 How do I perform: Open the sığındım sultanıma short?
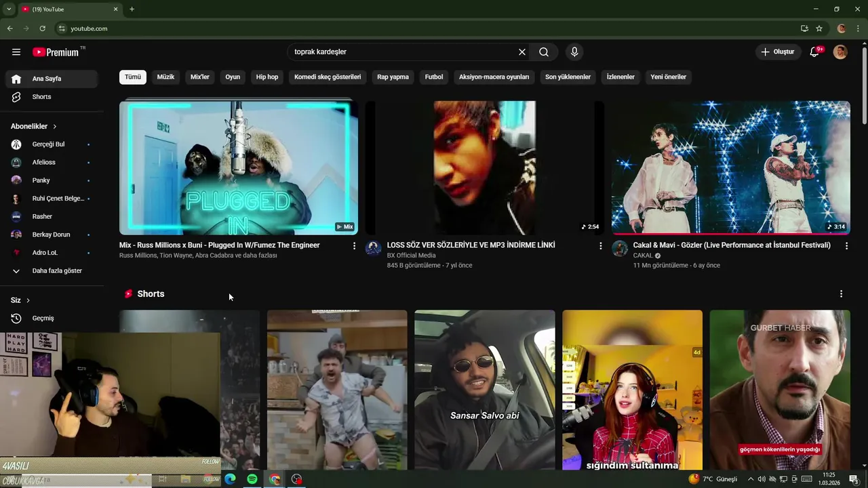tap(633, 390)
